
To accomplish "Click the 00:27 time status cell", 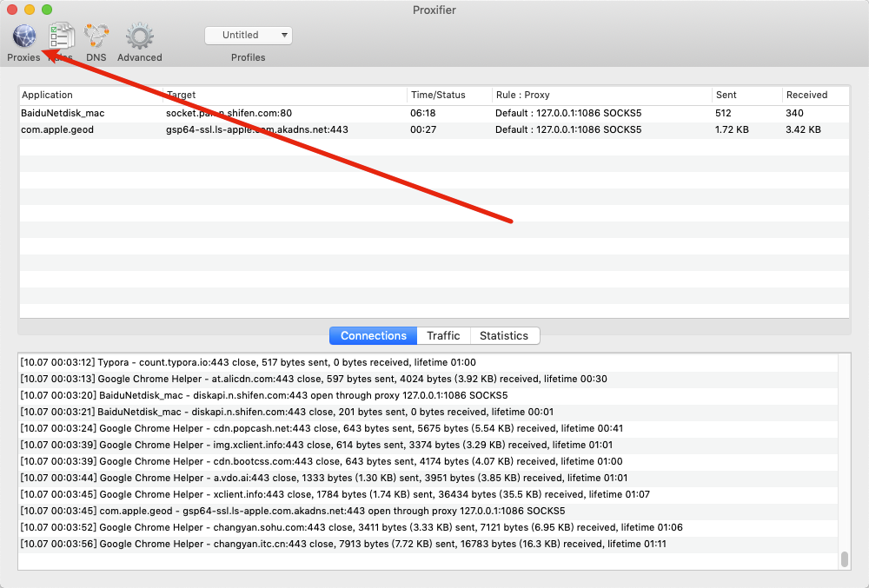I will pos(423,129).
